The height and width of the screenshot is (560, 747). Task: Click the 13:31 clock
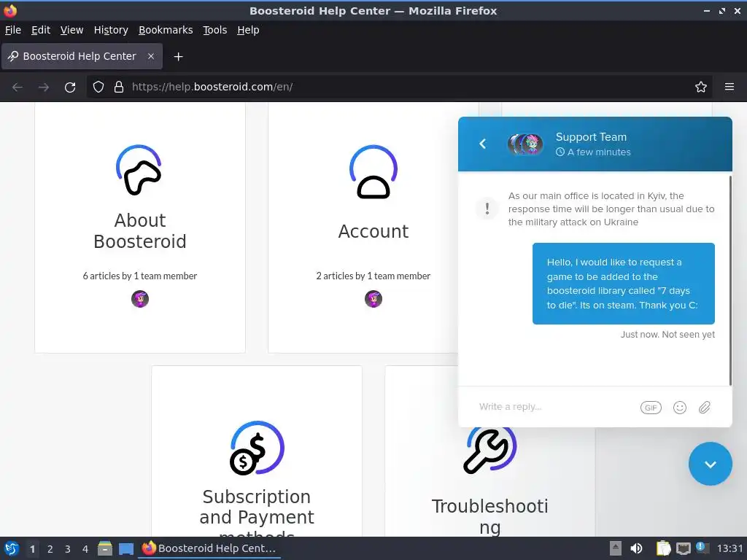click(x=729, y=548)
